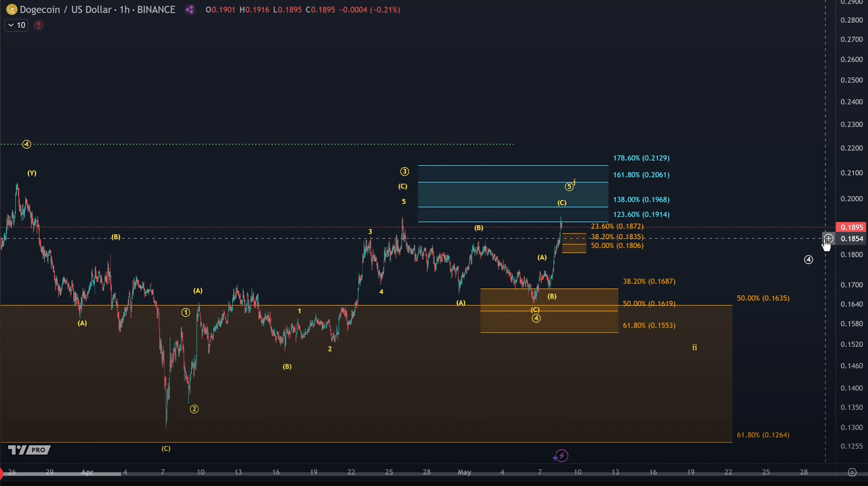The width and height of the screenshot is (868, 486).
Task: Open the red exclamation warning indicator
Action: tap(38, 25)
